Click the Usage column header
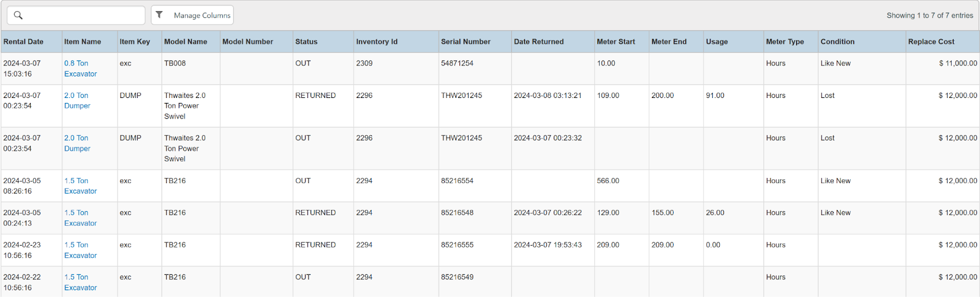The image size is (980, 297). [717, 42]
